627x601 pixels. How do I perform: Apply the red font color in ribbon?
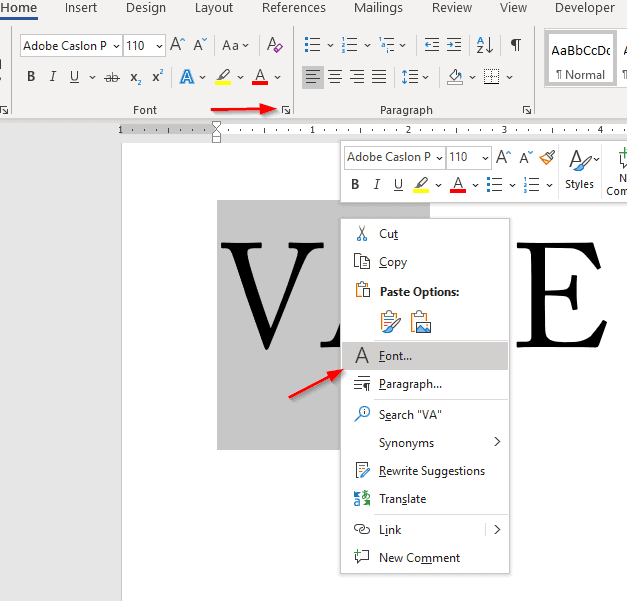click(260, 77)
